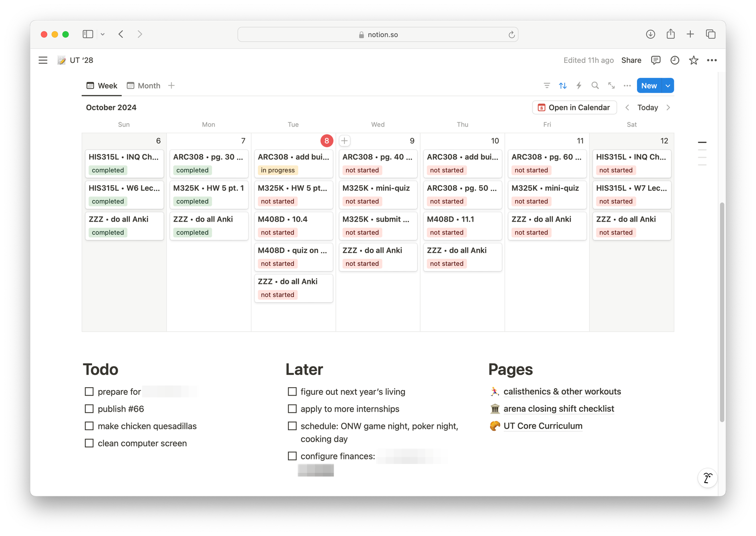
Task: Adjust the card size slider on the right edge
Action: click(702, 142)
